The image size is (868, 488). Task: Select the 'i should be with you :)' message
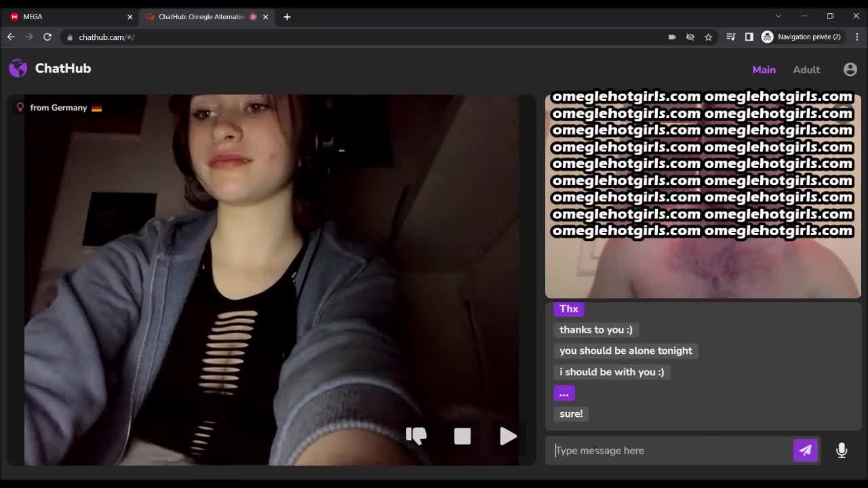612,372
